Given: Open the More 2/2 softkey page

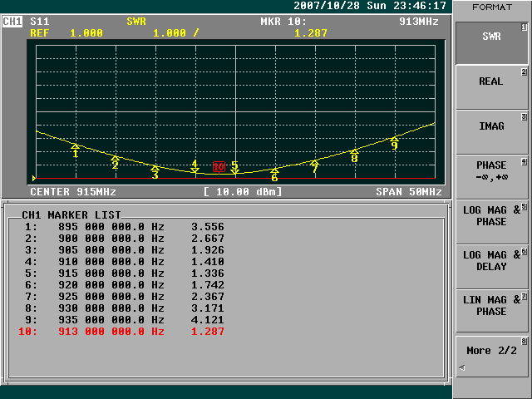Looking at the screenshot, I should click(491, 357).
